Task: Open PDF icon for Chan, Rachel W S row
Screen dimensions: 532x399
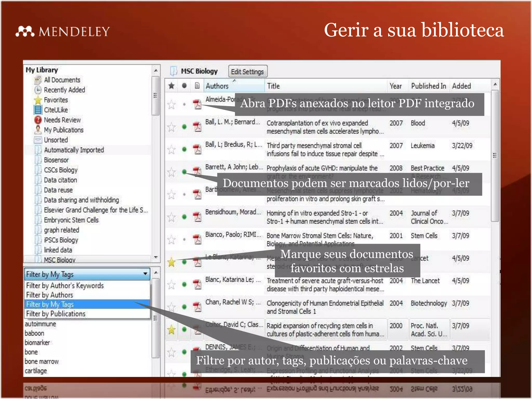Action: pos(197,307)
